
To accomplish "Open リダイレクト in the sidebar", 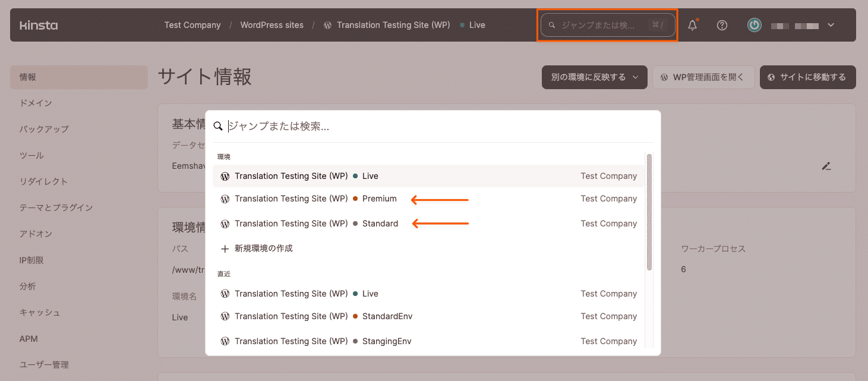I will (x=43, y=181).
